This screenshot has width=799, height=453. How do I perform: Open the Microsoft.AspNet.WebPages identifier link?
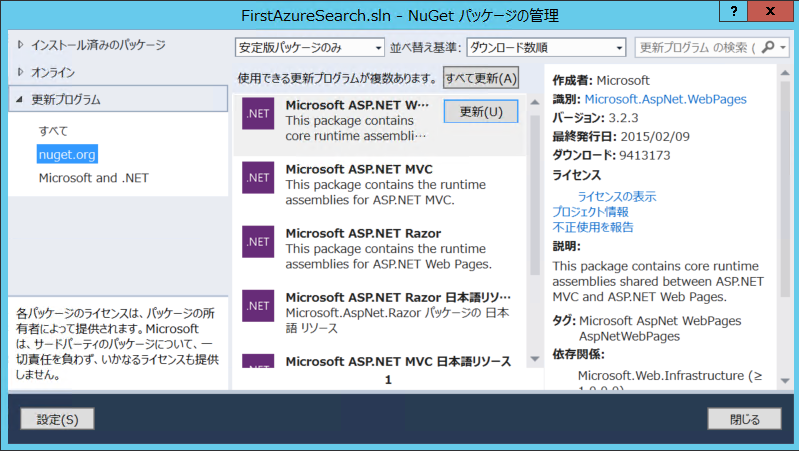665,99
